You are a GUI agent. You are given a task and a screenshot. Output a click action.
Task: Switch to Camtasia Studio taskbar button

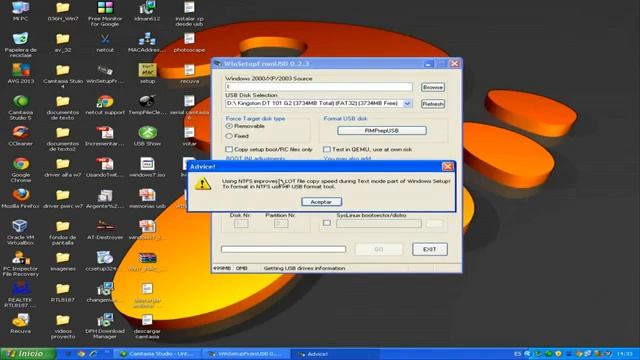point(158,354)
